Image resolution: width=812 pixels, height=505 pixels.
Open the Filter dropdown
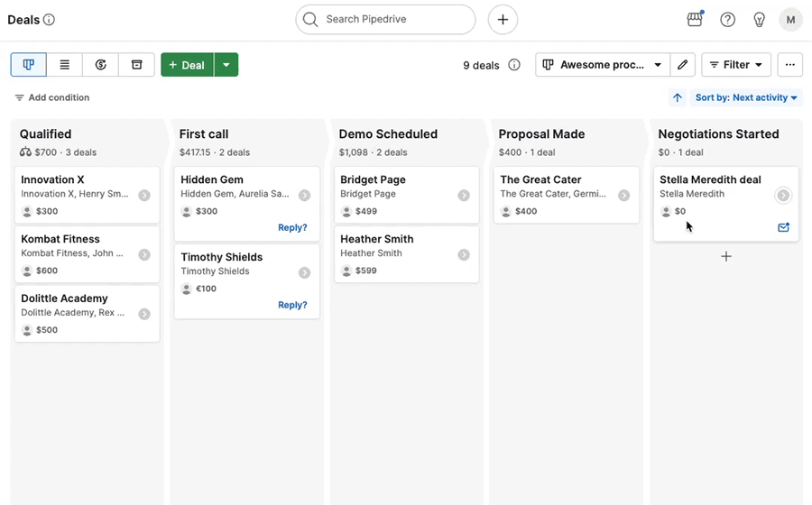[x=736, y=65]
